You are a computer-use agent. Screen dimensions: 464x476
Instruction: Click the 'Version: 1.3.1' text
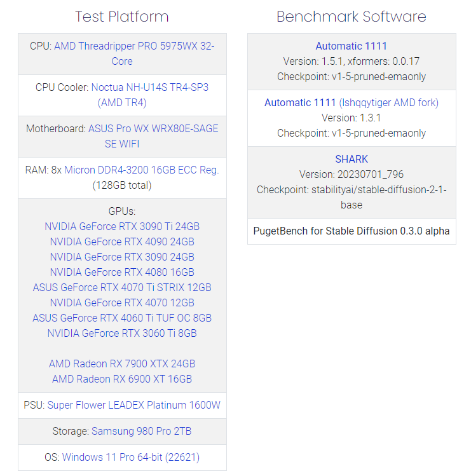(351, 118)
